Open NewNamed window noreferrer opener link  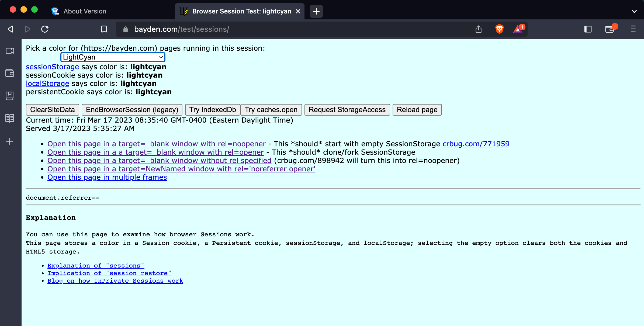pos(181,169)
